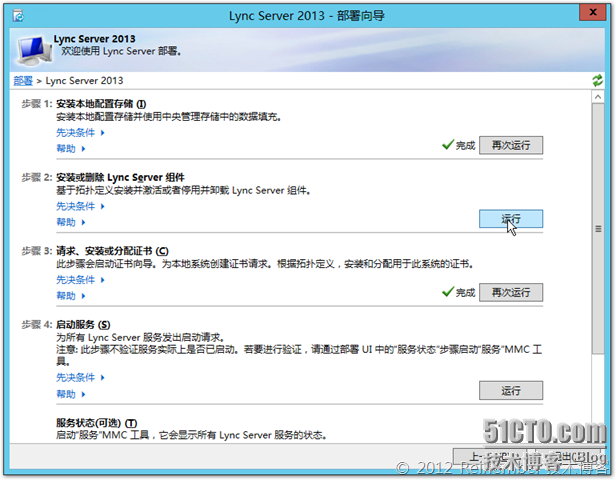Expand 先决条件 under step 2
Screen dimensions: 616x480
pos(80,206)
